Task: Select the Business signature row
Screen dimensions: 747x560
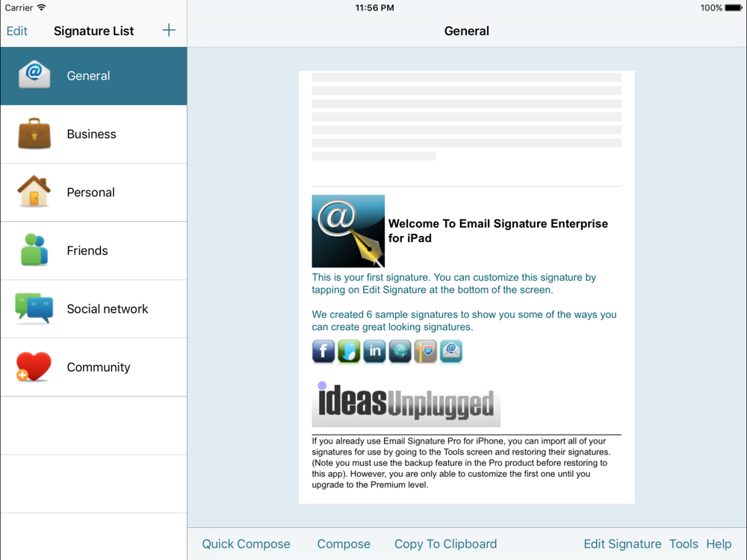Action: (94, 134)
